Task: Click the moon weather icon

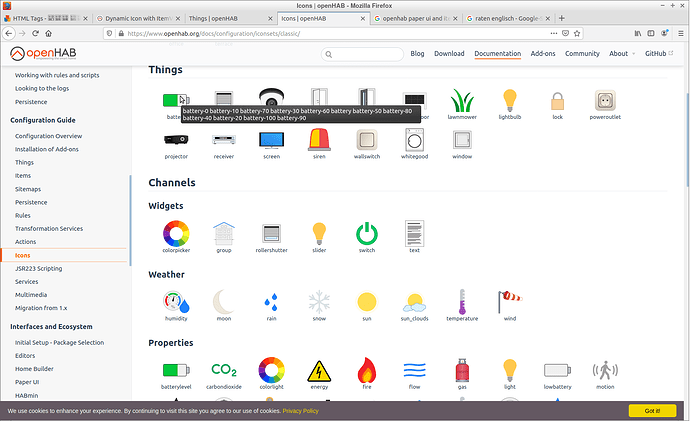Action: [224, 302]
